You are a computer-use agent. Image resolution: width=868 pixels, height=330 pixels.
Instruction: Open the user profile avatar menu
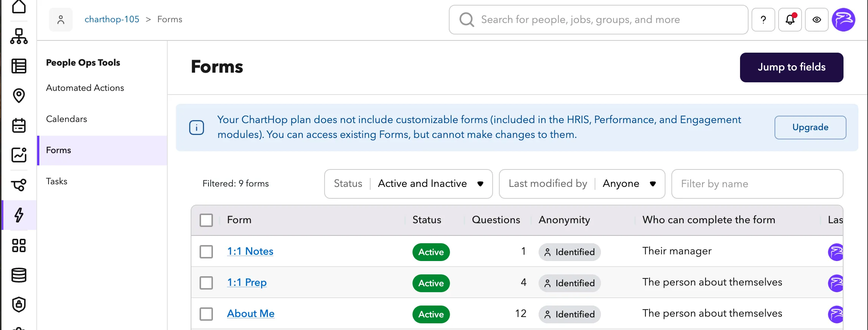coord(844,20)
